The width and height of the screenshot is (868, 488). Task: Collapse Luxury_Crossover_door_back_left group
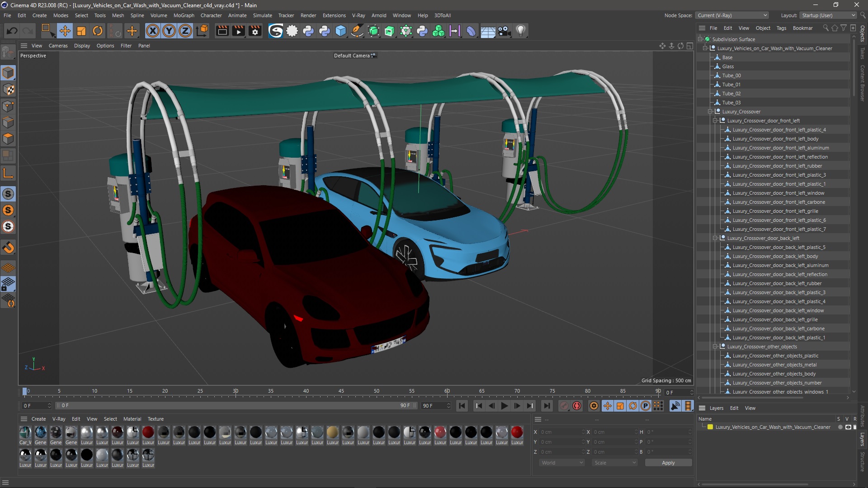coord(715,238)
